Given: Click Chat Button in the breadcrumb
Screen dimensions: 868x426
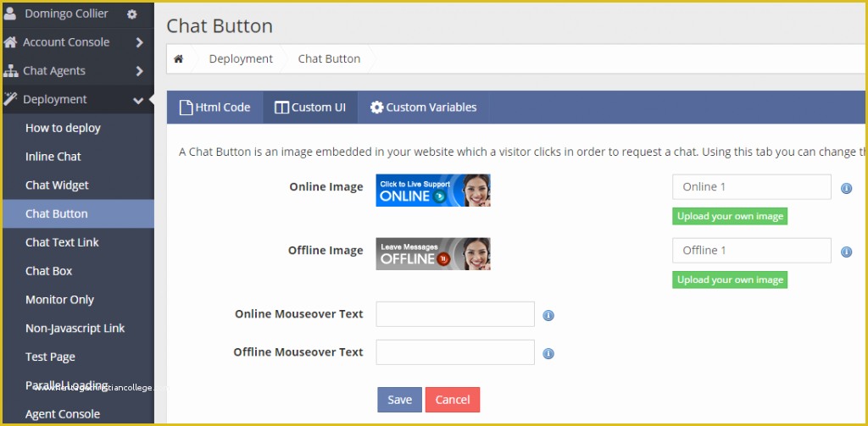Looking at the screenshot, I should pyautogui.click(x=329, y=58).
